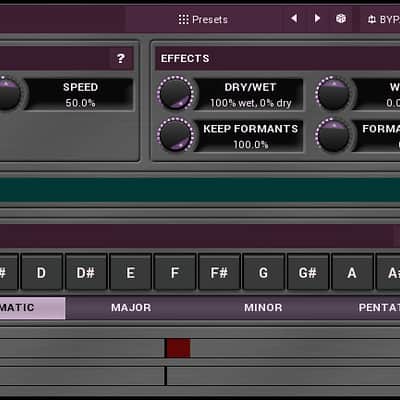Viewport: 400px width, 400px height.
Task: Toggle the F note key
Action: 175,272
